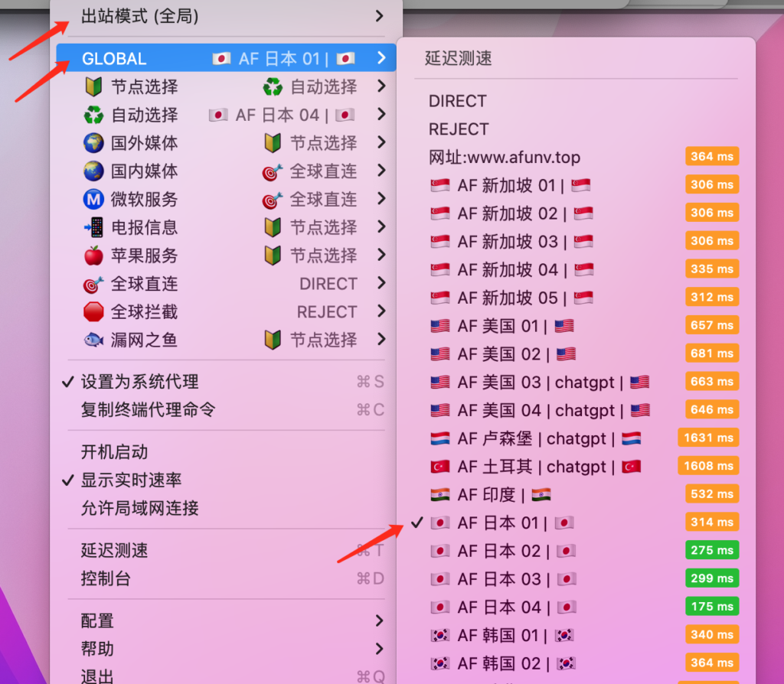Click 364 ms latency badge on 网址 row
The width and height of the screenshot is (784, 684).
[712, 156]
